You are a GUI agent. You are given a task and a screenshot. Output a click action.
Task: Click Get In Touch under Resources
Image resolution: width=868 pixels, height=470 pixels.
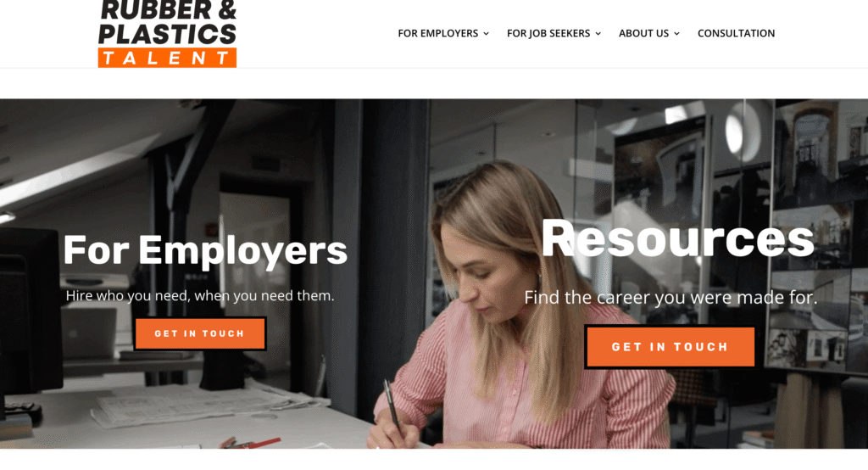(x=670, y=347)
